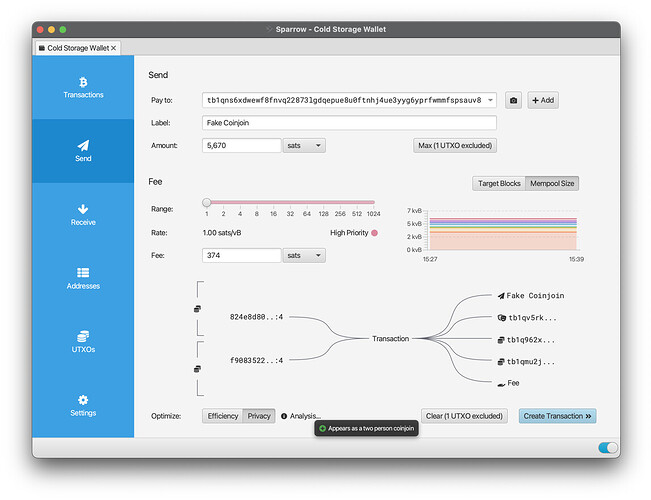Click the camera scan QR button
The height and width of the screenshot is (500, 651).
513,100
